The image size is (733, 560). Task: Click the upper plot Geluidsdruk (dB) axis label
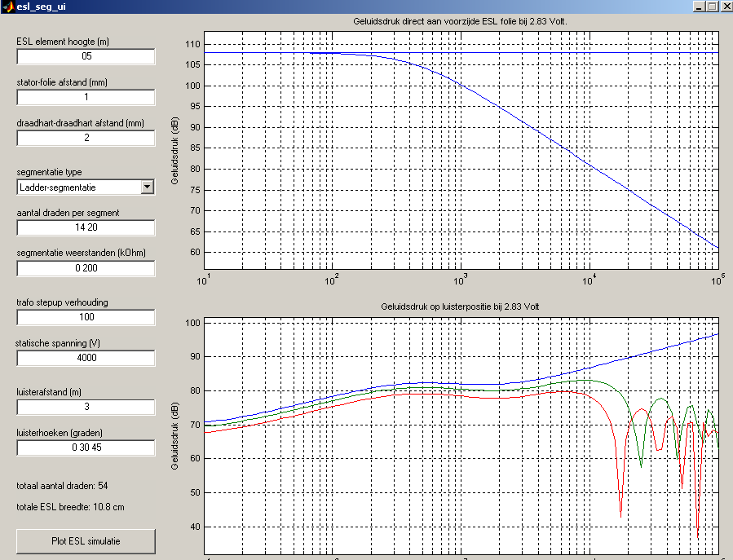coord(174,151)
